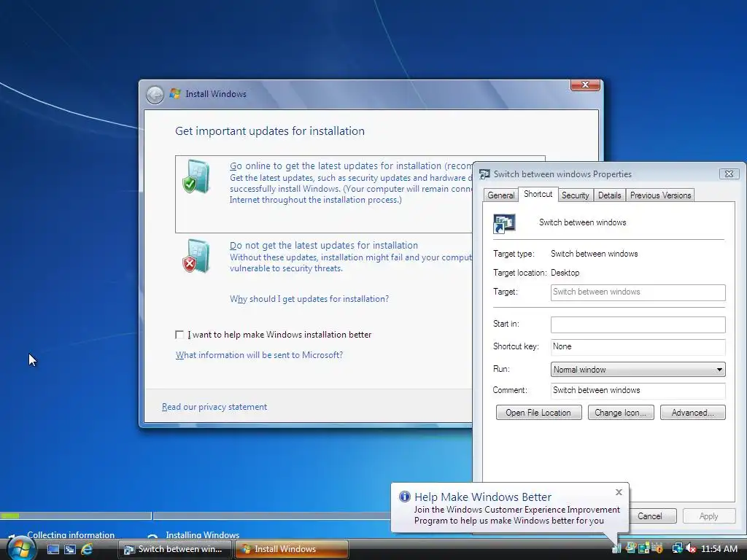Image resolution: width=747 pixels, height=560 pixels.
Task: Click the Start in input field
Action: [638, 324]
